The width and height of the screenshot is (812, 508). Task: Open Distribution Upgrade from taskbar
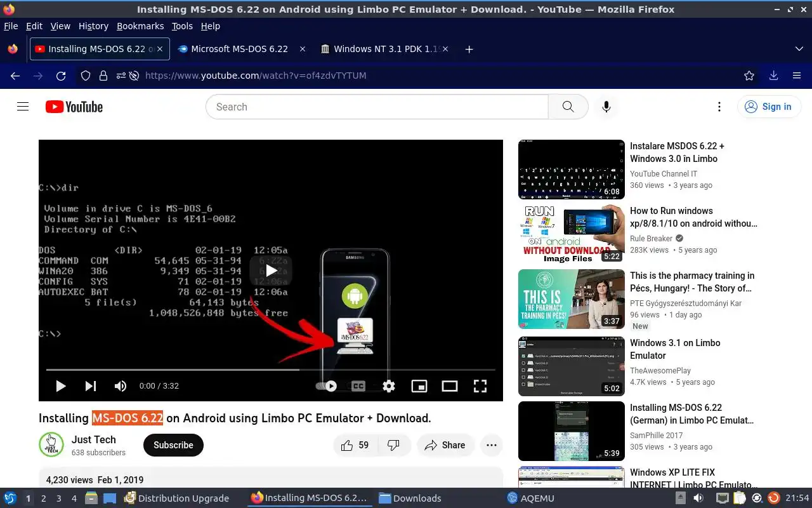click(177, 498)
